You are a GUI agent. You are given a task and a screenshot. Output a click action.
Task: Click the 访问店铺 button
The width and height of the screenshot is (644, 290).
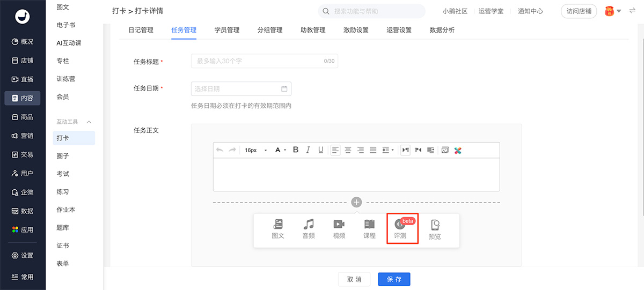click(579, 11)
